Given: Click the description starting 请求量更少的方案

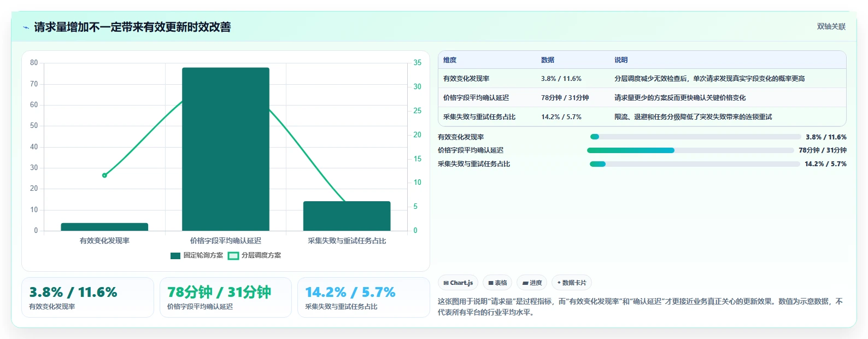Looking at the screenshot, I should pos(680,98).
